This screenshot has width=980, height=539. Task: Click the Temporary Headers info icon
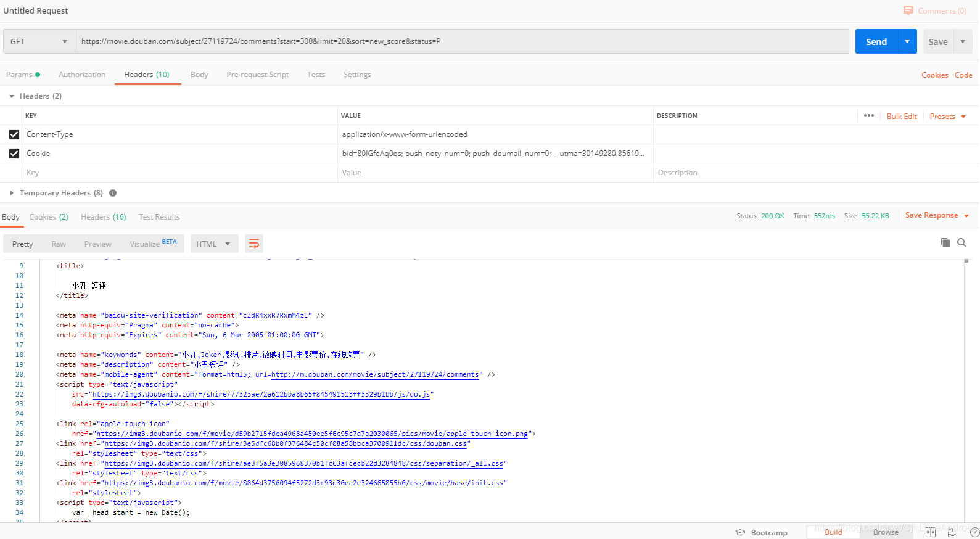click(x=113, y=193)
